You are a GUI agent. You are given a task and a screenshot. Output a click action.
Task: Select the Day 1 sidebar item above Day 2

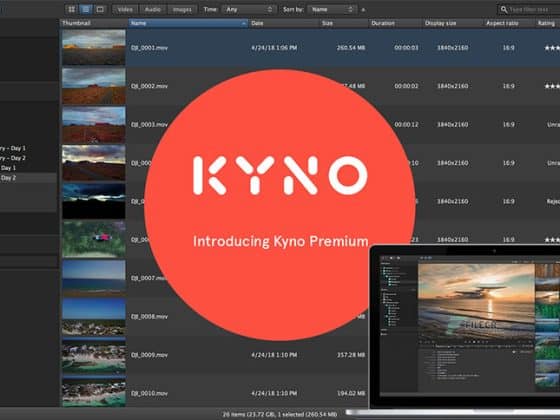(9, 168)
